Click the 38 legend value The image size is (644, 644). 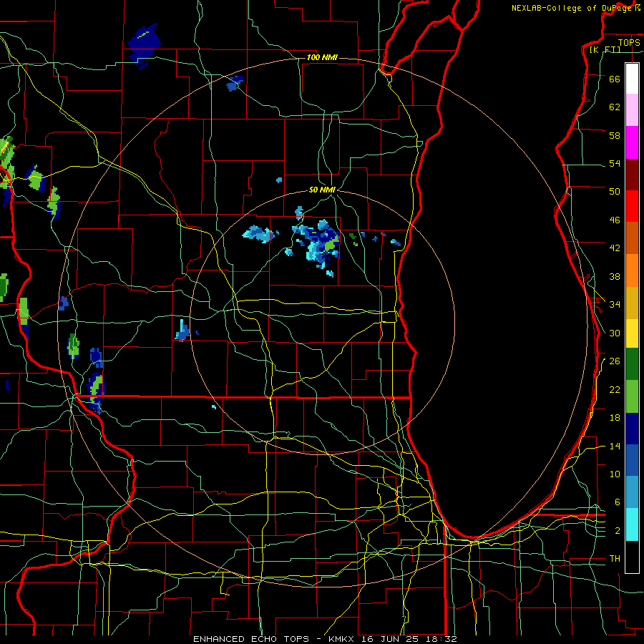click(615, 277)
